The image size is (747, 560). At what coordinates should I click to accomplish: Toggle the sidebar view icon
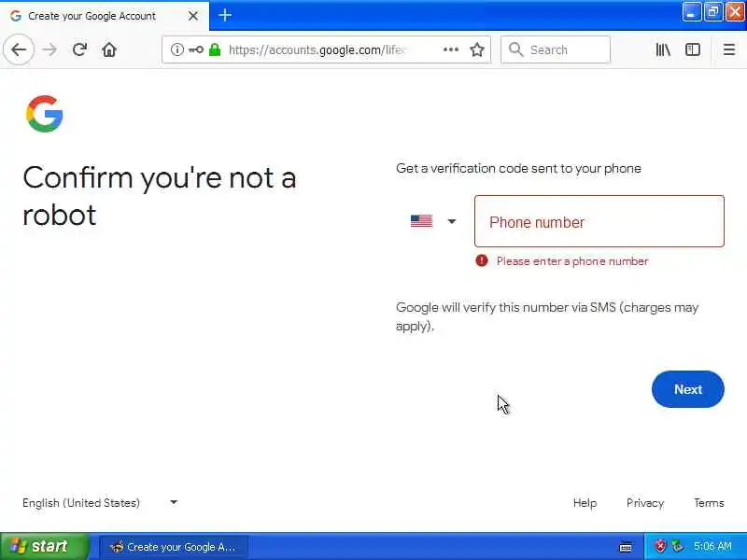click(692, 49)
